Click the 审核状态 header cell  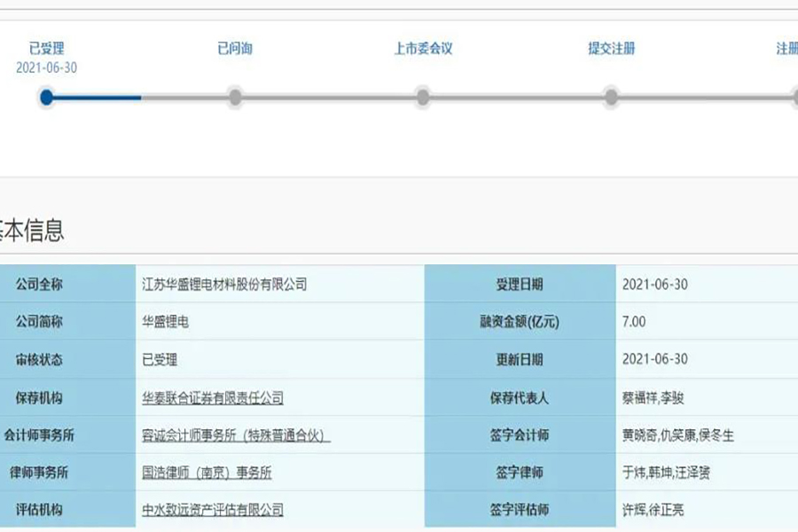click(67, 359)
